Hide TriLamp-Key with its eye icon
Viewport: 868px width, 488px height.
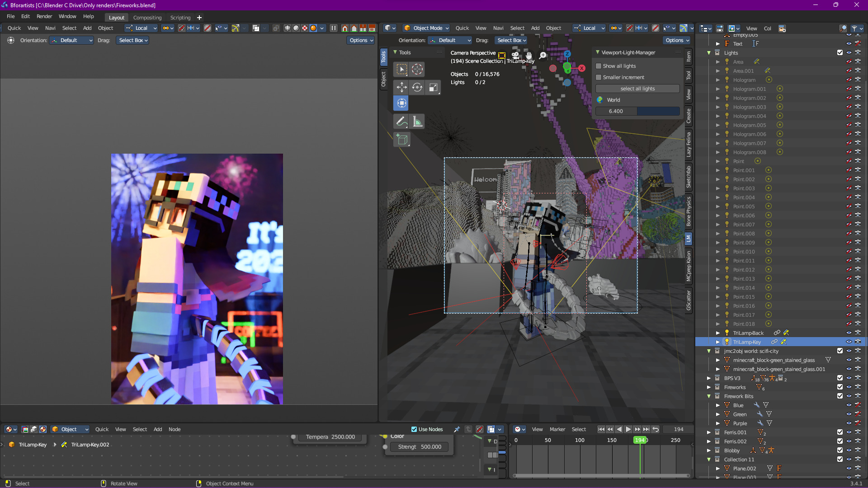click(849, 342)
